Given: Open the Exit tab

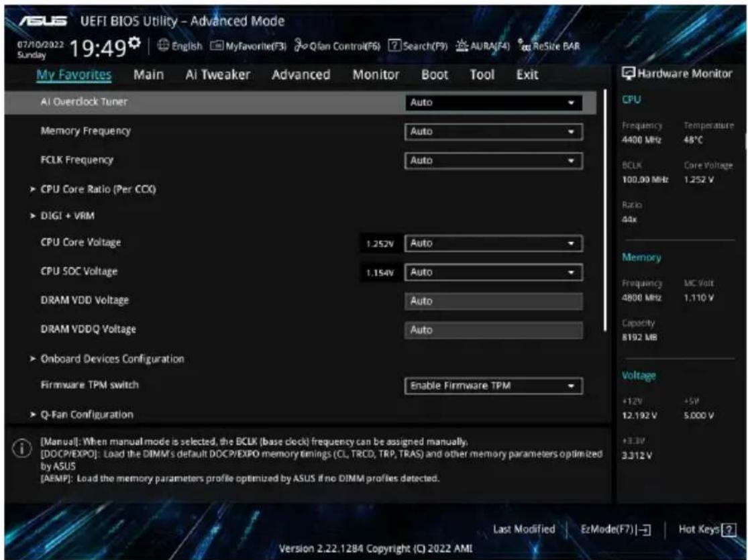Looking at the screenshot, I should [527, 75].
